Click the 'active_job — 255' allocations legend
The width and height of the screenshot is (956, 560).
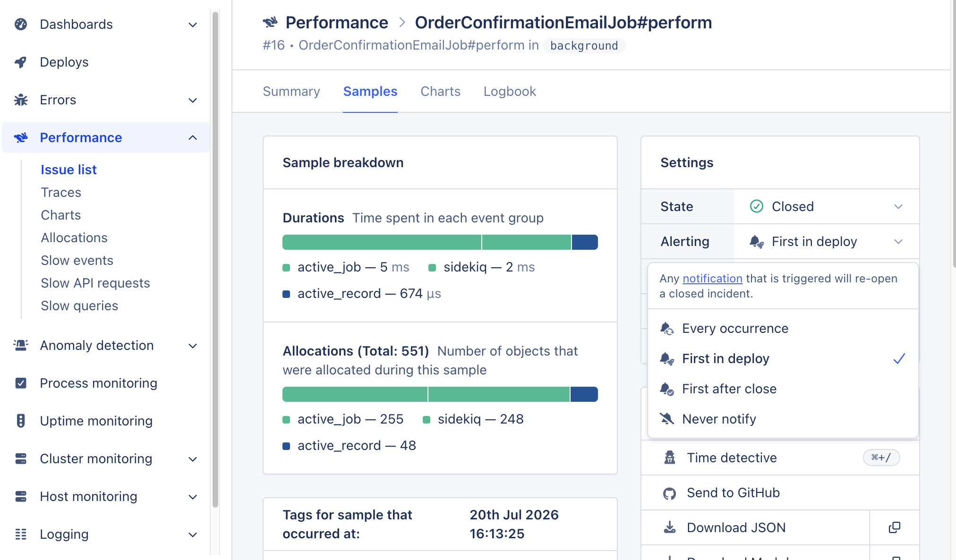pyautogui.click(x=343, y=419)
